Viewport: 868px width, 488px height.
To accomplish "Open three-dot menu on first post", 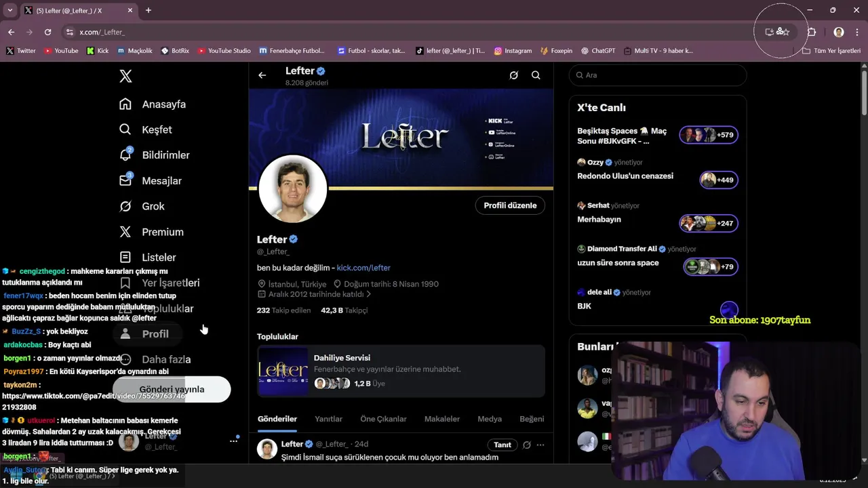I will point(540,445).
